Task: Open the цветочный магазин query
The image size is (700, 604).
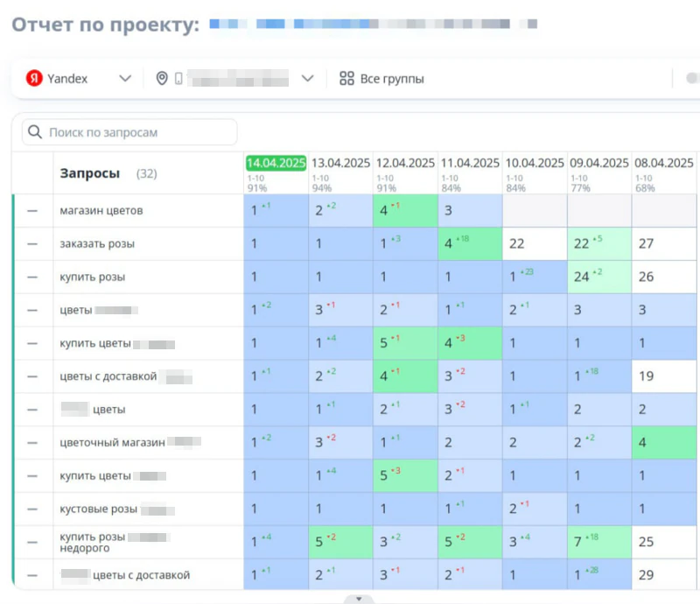Action: (x=113, y=443)
